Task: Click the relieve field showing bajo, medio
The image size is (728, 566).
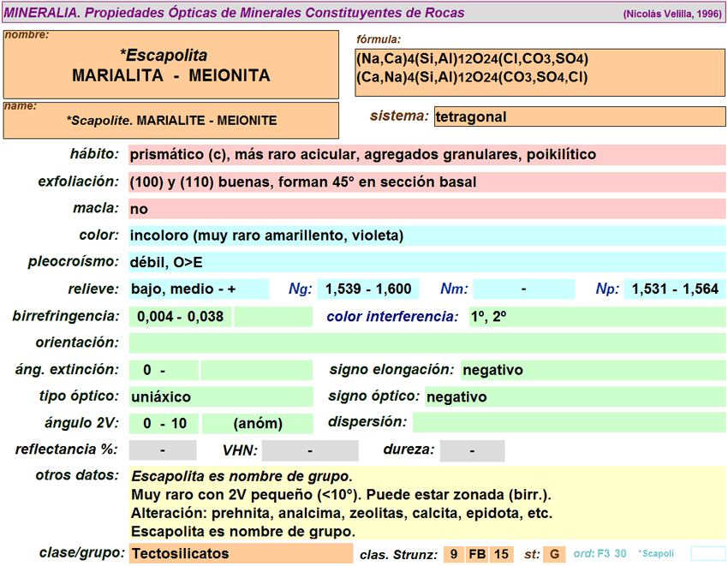Action: [198, 289]
